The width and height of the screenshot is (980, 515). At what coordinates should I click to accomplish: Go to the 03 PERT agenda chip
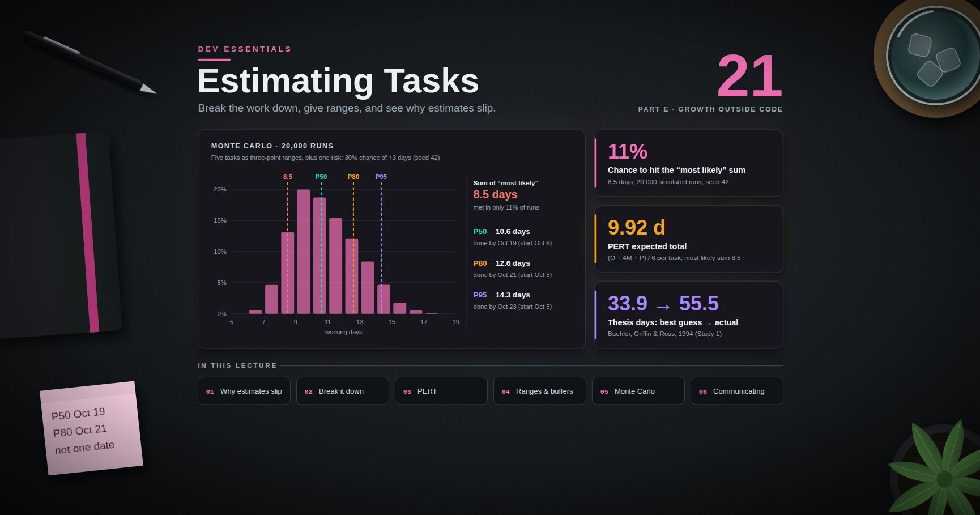(441, 391)
